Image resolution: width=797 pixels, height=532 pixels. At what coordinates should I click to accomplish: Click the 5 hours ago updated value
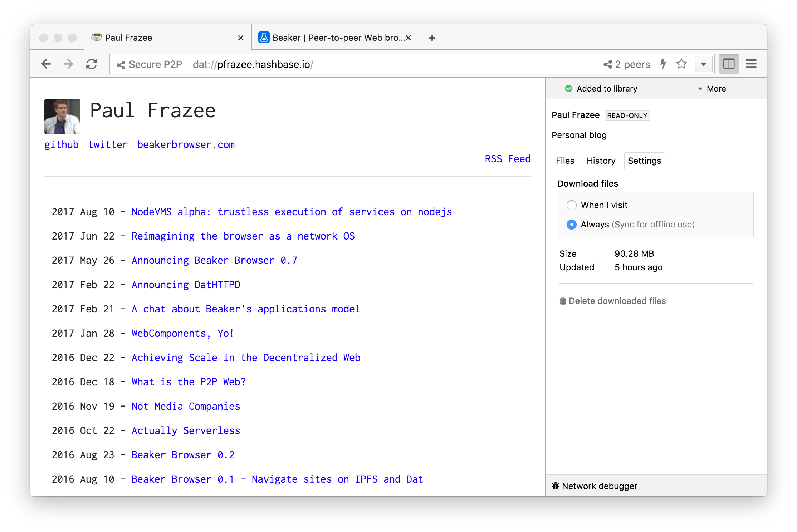coord(639,267)
